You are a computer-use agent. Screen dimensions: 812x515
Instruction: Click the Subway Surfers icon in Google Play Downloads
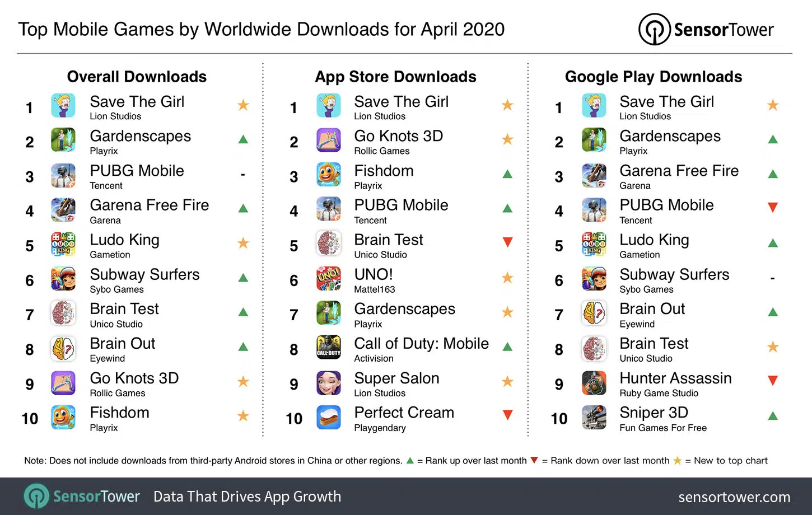click(594, 279)
